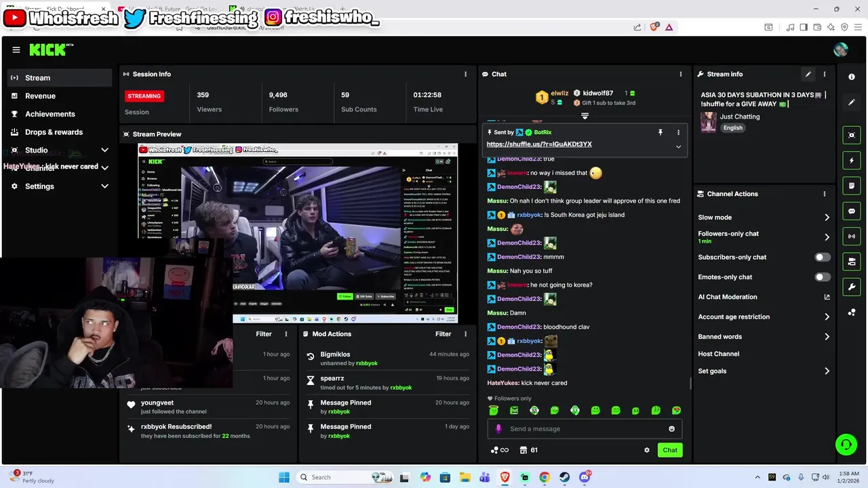The height and width of the screenshot is (488, 868).
Task: Click Host Channel action
Action: (718, 354)
